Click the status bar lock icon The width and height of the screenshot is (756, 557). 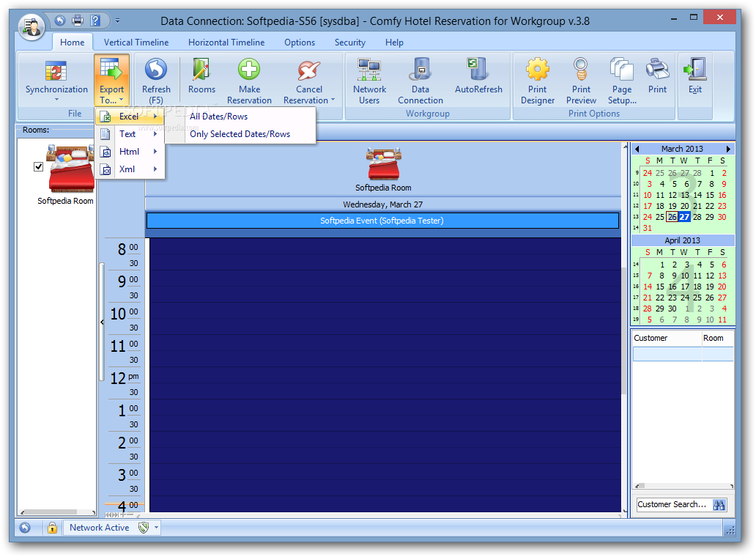pyautogui.click(x=52, y=528)
